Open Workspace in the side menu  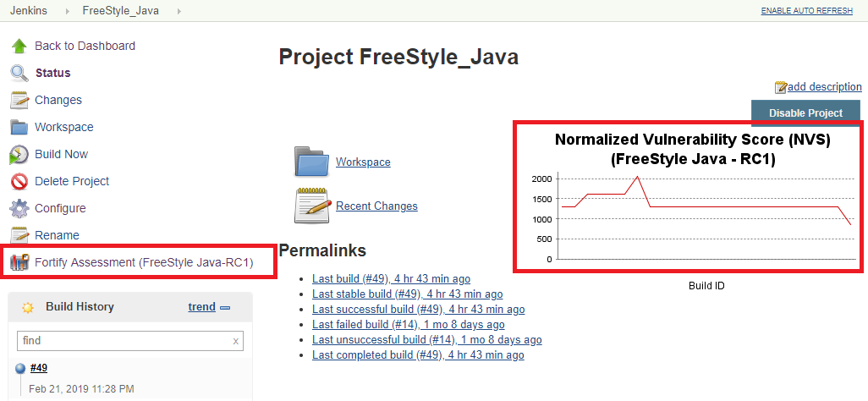(x=64, y=128)
